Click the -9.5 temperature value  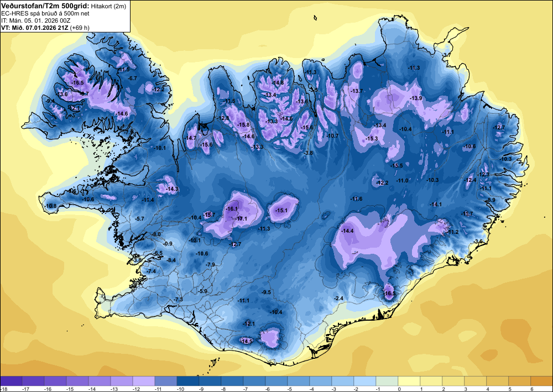pyautogui.click(x=267, y=292)
